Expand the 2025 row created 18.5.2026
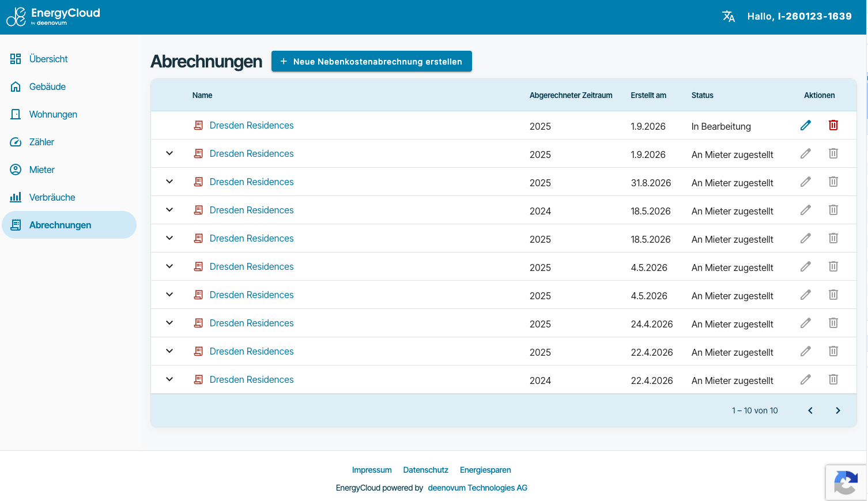Screen dimensions: 868x501 pyautogui.click(x=169, y=238)
